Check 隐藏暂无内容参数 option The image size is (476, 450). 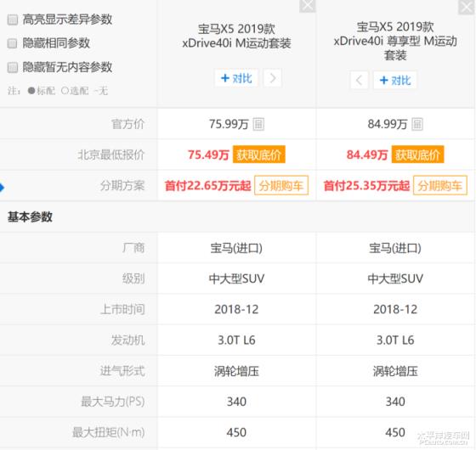[x=13, y=67]
